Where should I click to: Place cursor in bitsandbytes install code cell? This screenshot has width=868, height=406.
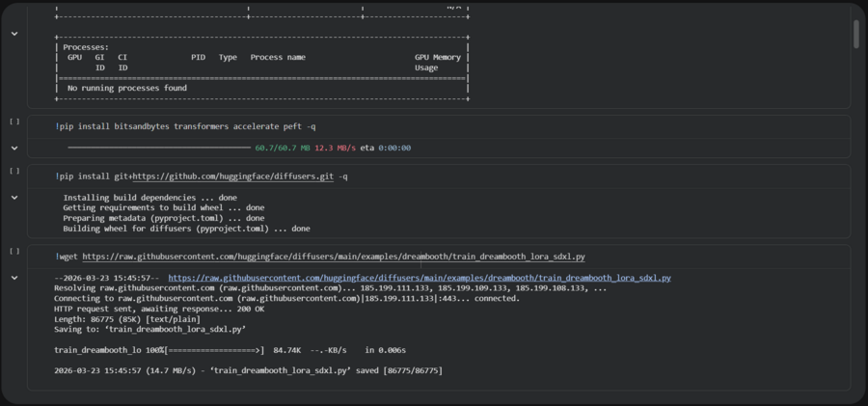pyautogui.click(x=439, y=127)
